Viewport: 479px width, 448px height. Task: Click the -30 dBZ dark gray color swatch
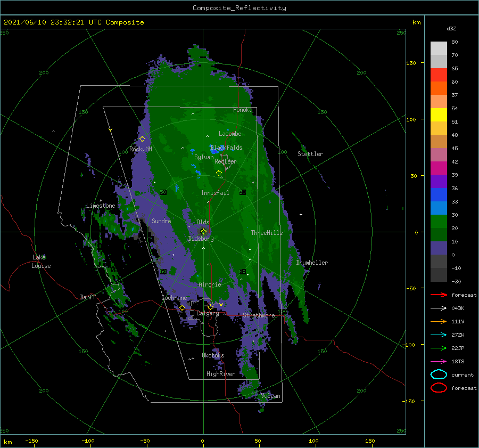point(439,275)
